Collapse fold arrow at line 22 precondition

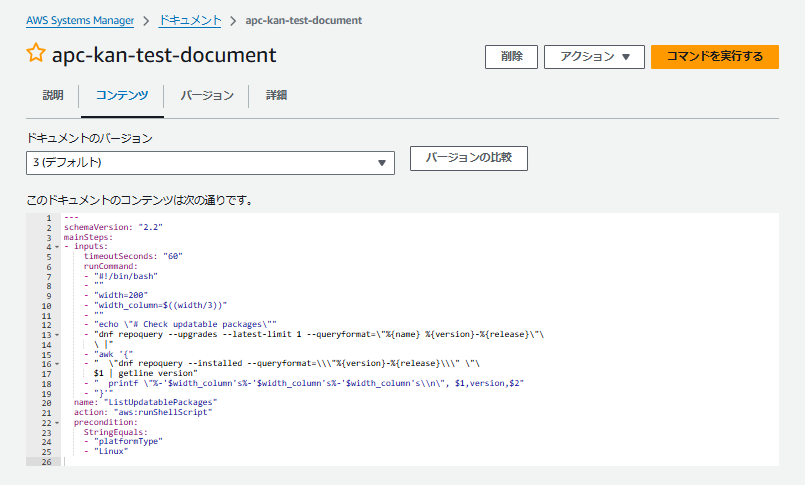click(x=57, y=423)
